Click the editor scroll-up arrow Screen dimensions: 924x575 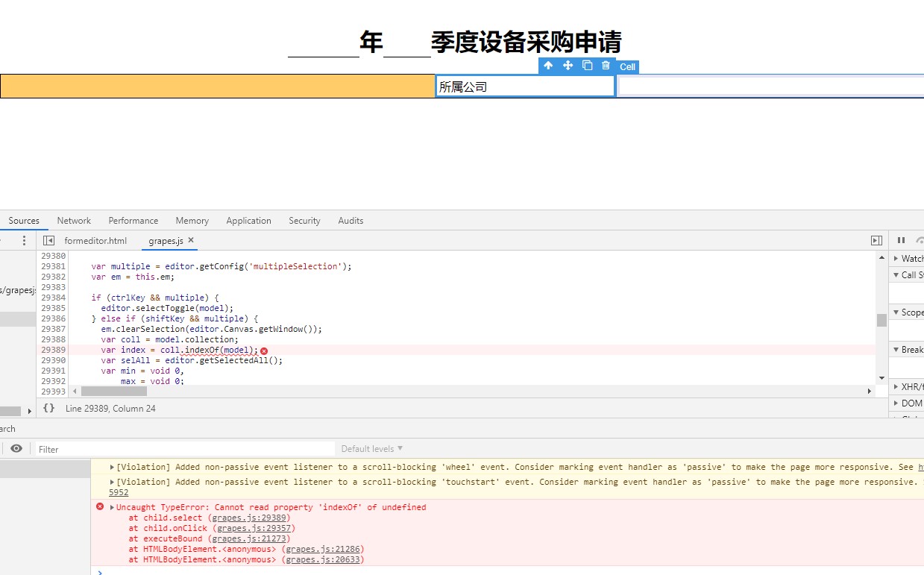(881, 257)
